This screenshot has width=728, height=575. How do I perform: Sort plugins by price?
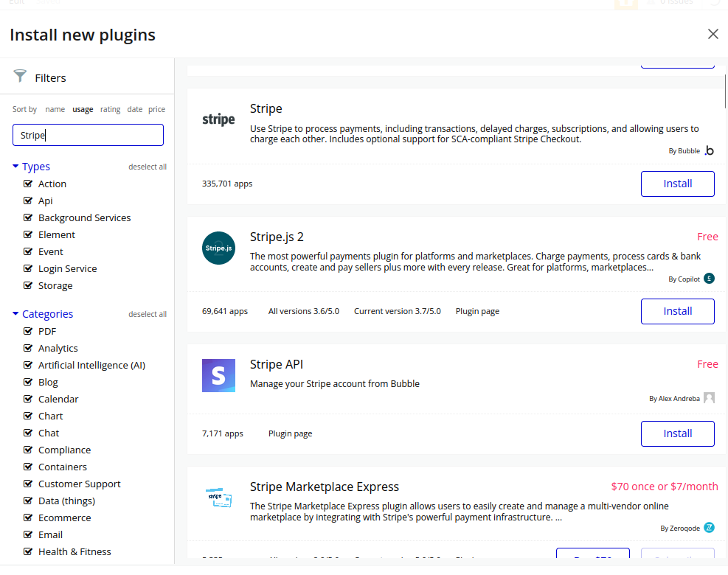tap(156, 109)
